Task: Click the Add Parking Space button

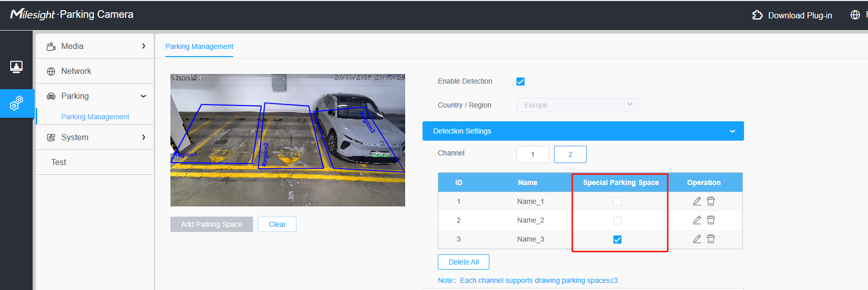Action: pos(212,224)
